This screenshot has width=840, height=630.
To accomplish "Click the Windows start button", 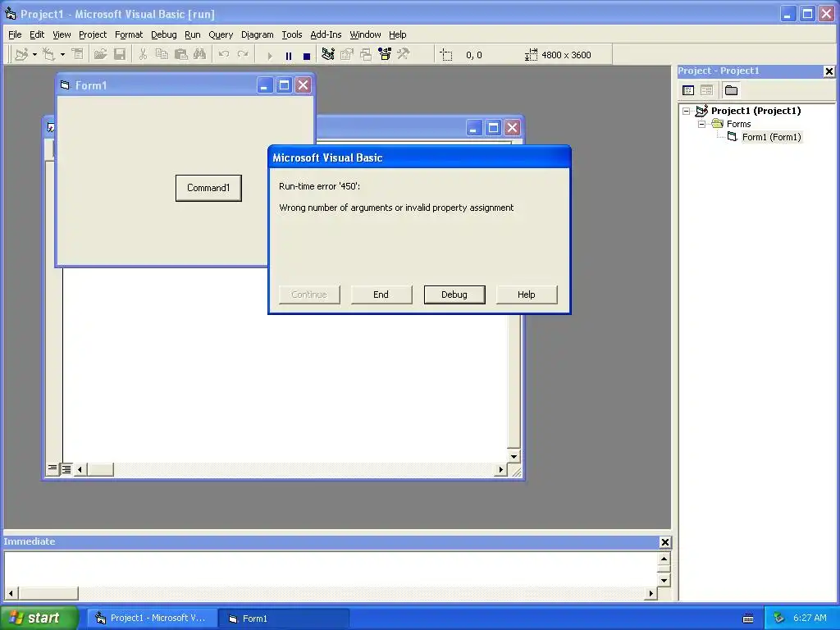I will pos(39,618).
